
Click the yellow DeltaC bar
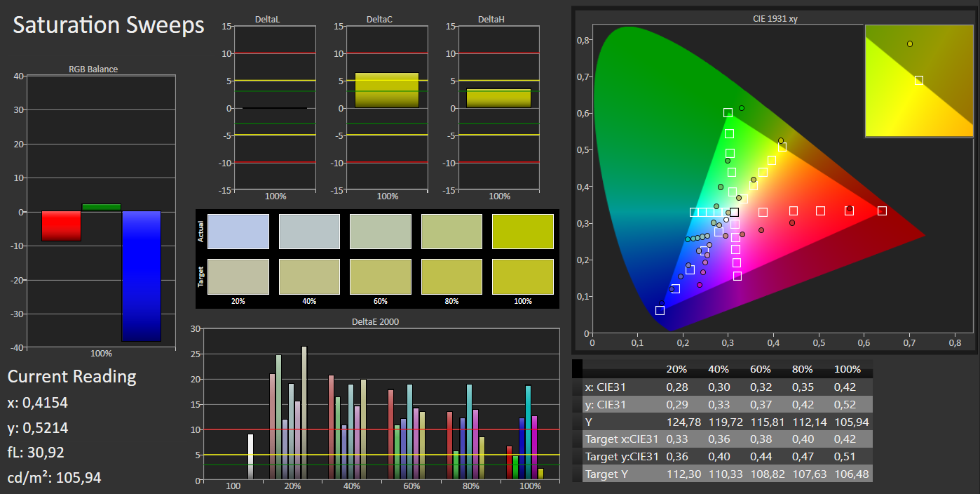tap(386, 91)
